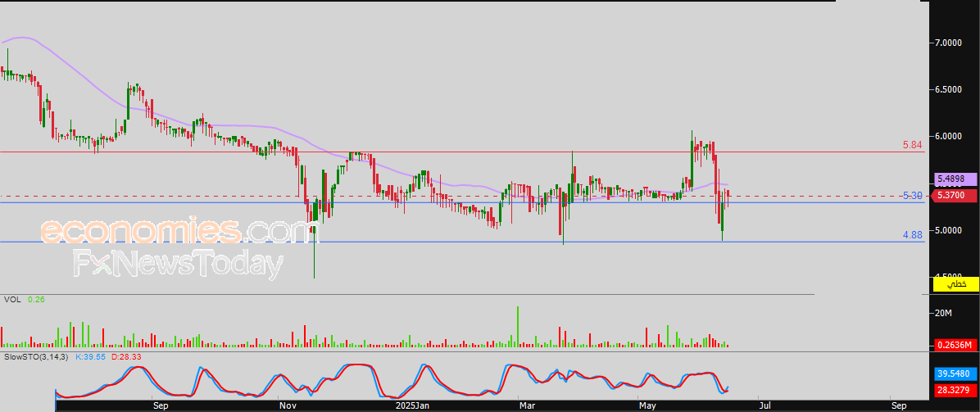Click the 7.0000 price axis label

click(949, 43)
